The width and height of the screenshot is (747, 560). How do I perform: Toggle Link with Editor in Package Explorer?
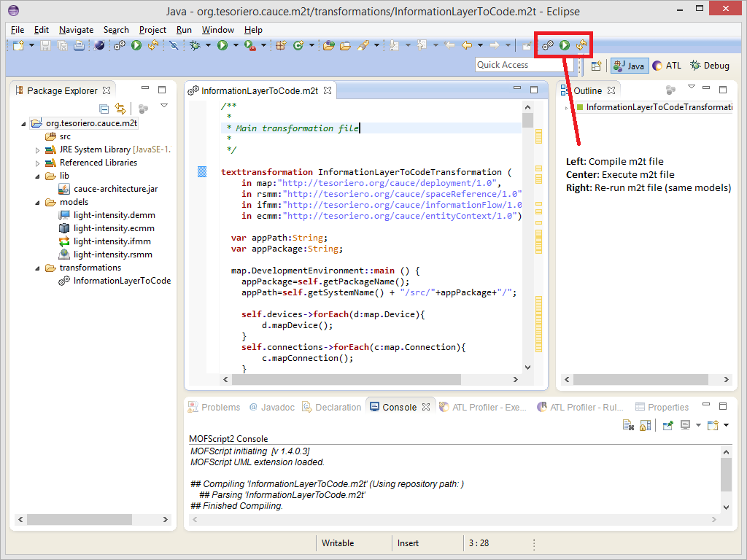(x=120, y=109)
